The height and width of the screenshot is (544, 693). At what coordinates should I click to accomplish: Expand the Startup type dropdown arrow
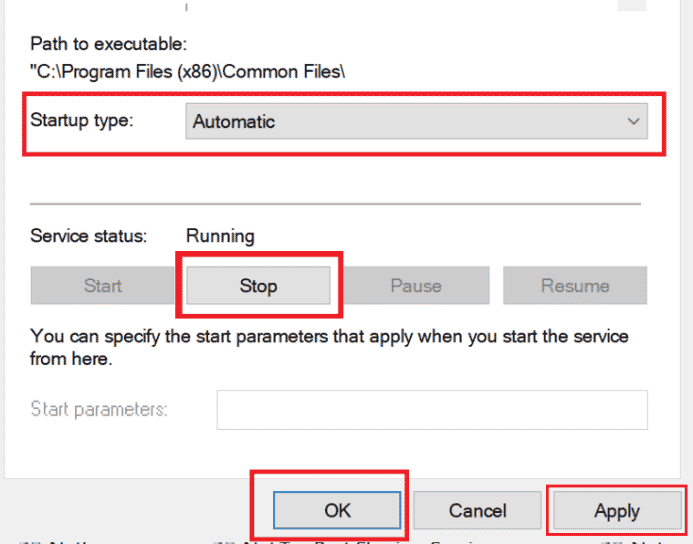pos(632,122)
